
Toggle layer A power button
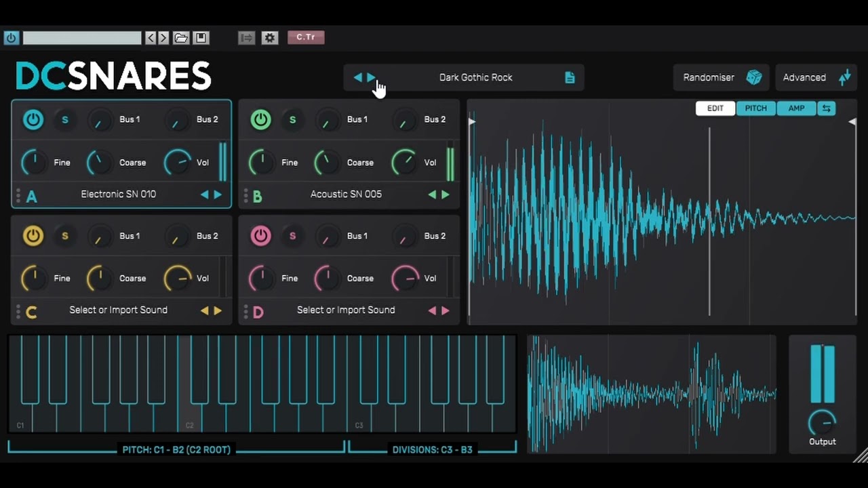[33, 120]
